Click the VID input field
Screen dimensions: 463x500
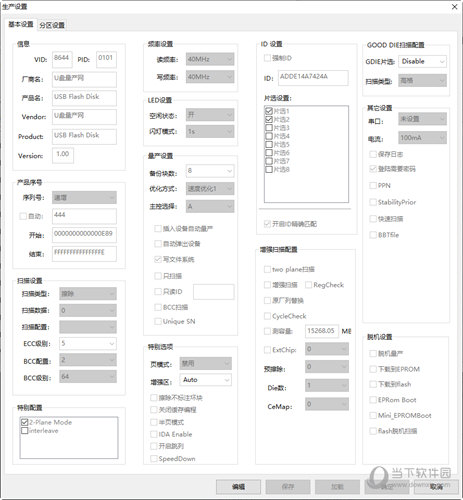(x=62, y=59)
